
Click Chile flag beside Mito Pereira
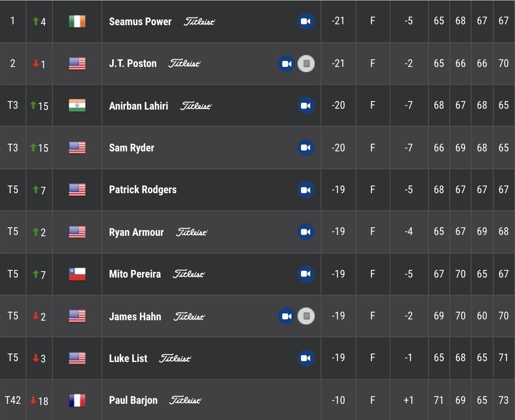click(77, 274)
